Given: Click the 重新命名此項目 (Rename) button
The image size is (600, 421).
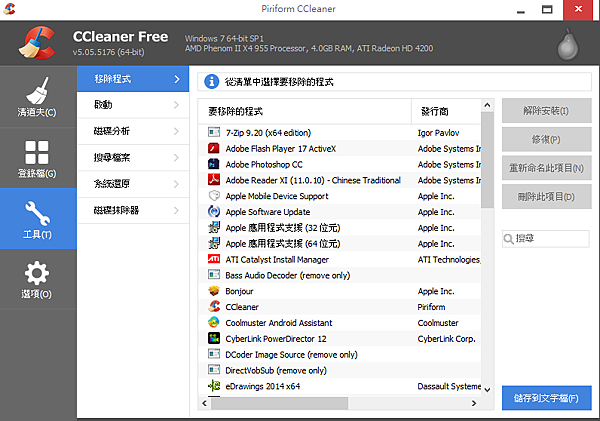Looking at the screenshot, I should [546, 168].
